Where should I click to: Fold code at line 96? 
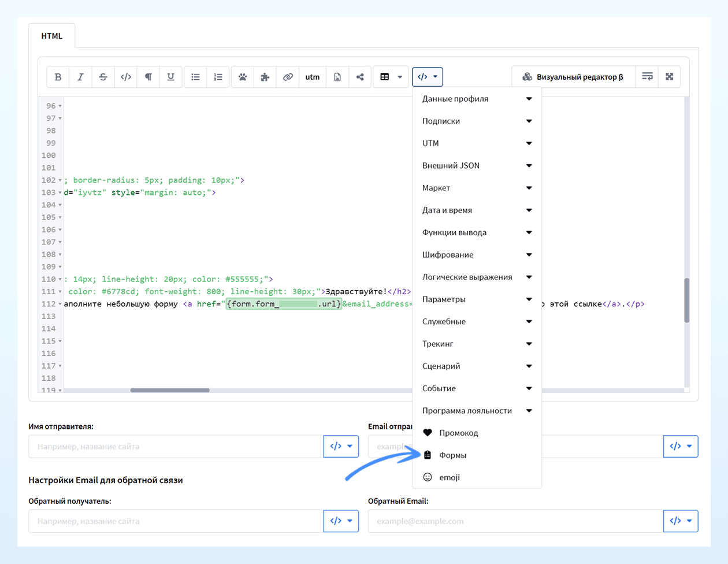pyautogui.click(x=60, y=106)
